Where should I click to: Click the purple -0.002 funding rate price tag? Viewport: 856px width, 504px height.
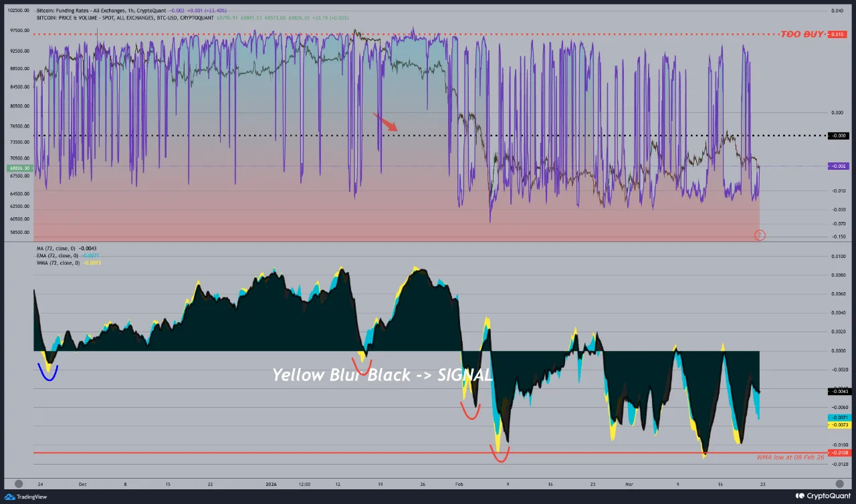tap(839, 166)
